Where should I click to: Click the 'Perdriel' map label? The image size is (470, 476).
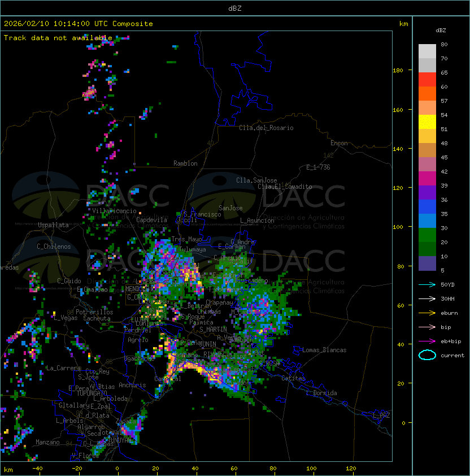click(x=138, y=330)
